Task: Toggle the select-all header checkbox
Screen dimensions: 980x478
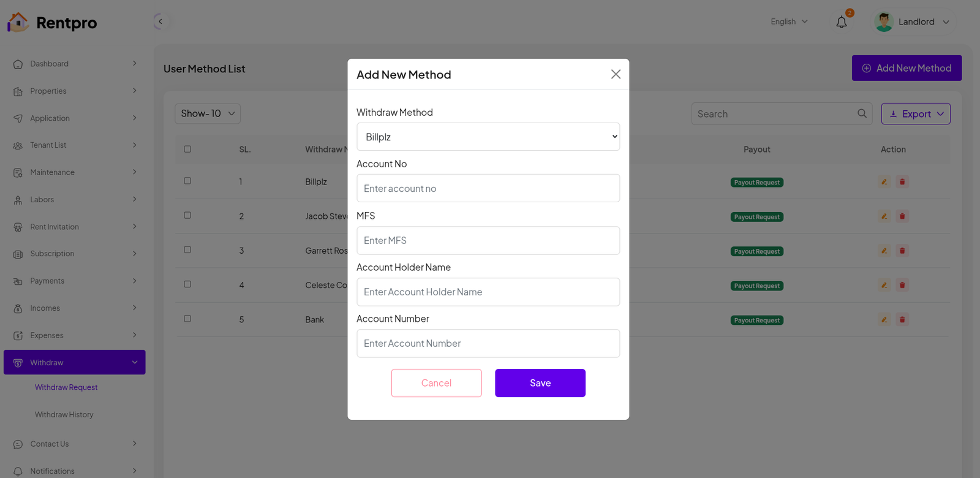Action: 187,149
